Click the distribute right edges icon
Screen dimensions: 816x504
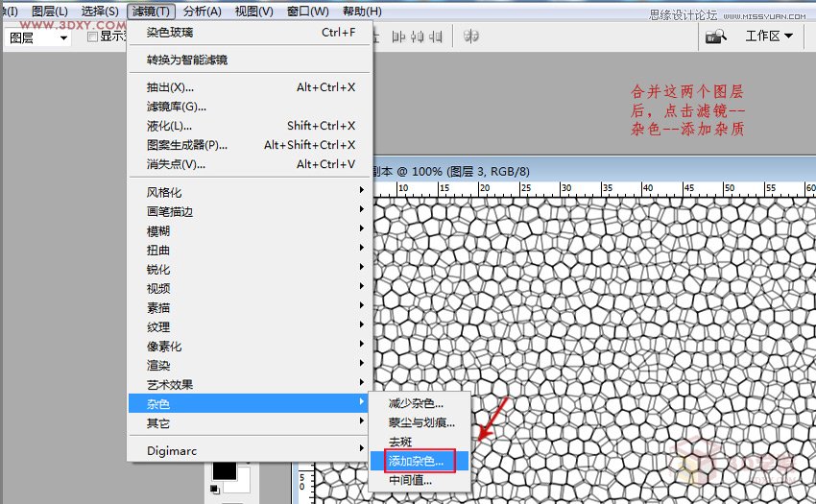click(436, 36)
